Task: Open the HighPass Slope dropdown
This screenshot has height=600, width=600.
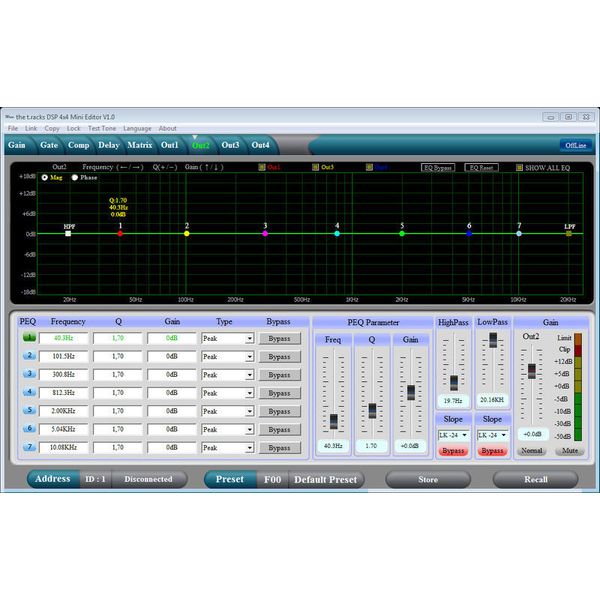Action: pos(453,435)
